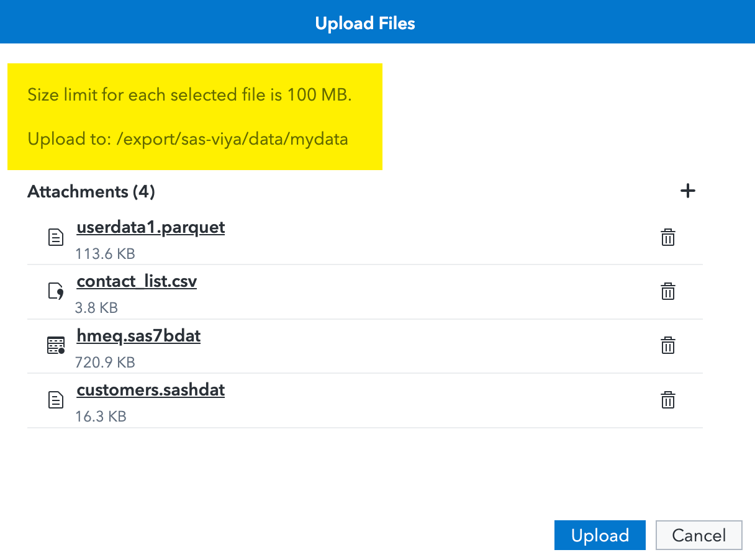
Task: Click the Cancel button
Action: [699, 535]
